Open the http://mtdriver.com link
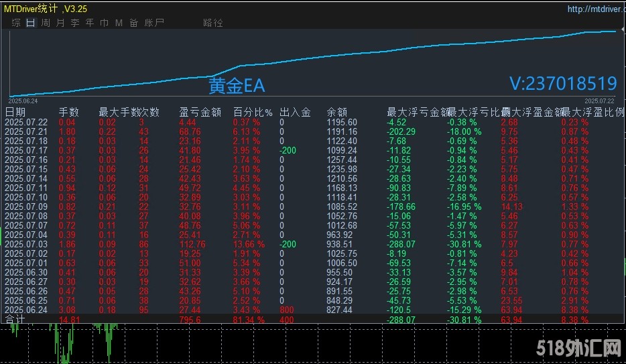 (594, 9)
